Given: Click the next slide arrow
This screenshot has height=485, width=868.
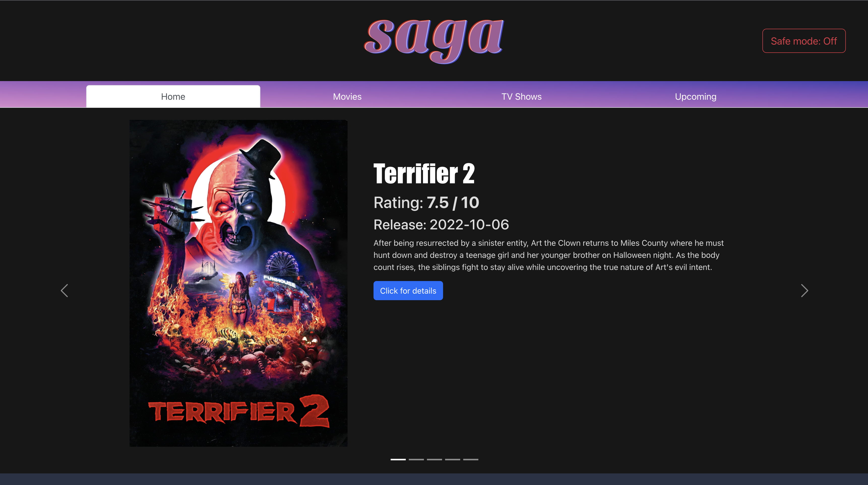Looking at the screenshot, I should pos(804,290).
